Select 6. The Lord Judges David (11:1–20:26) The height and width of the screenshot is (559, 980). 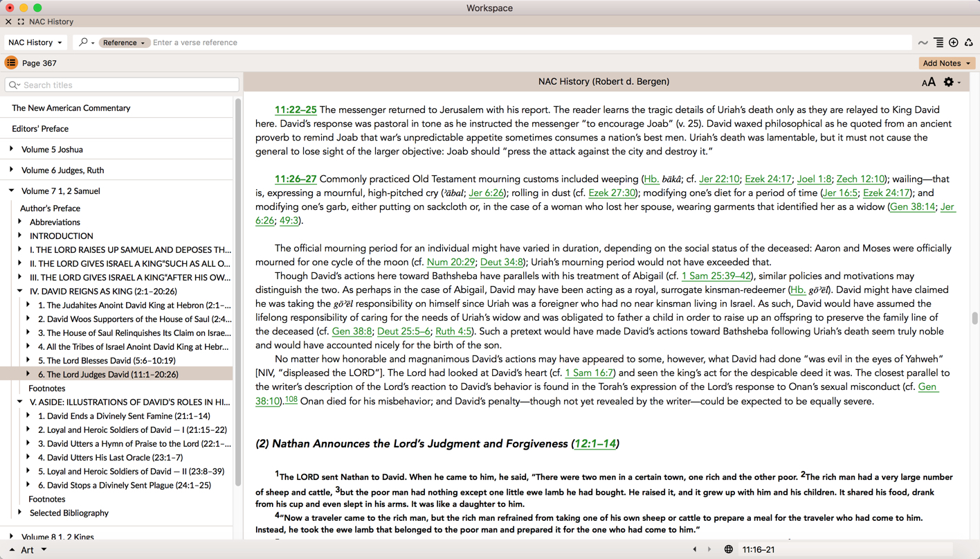point(108,375)
